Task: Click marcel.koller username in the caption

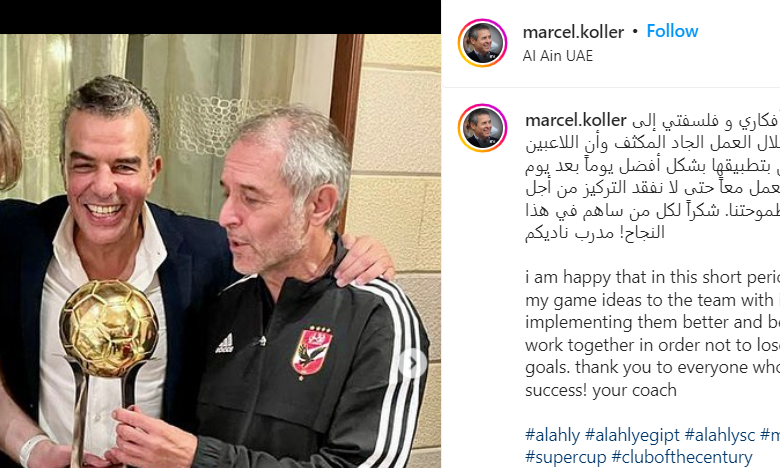Action: pyautogui.click(x=576, y=120)
